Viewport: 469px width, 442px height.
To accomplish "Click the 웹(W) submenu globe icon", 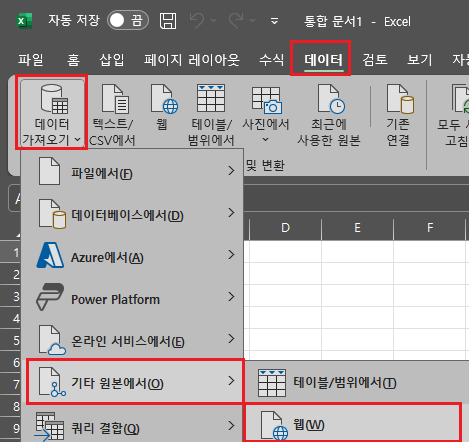I will (x=274, y=425).
